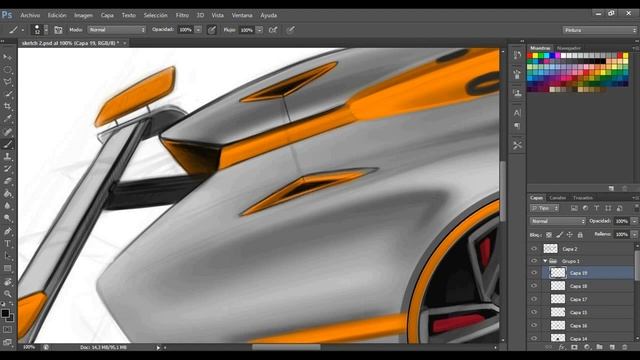Add a layer mask button
The height and width of the screenshot is (360, 640).
tap(574, 347)
